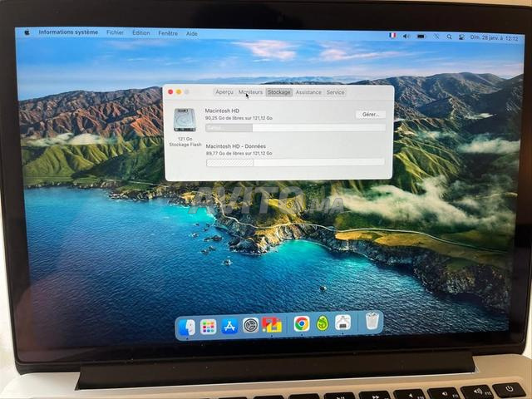The image size is (532, 399).
Task: Open the battery status menu
Action: tap(421, 37)
